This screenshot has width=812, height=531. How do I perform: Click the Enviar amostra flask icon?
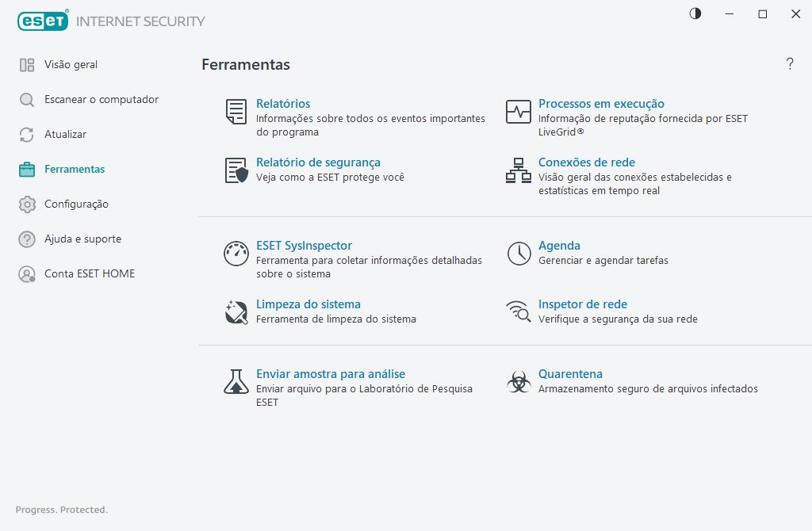click(x=236, y=382)
